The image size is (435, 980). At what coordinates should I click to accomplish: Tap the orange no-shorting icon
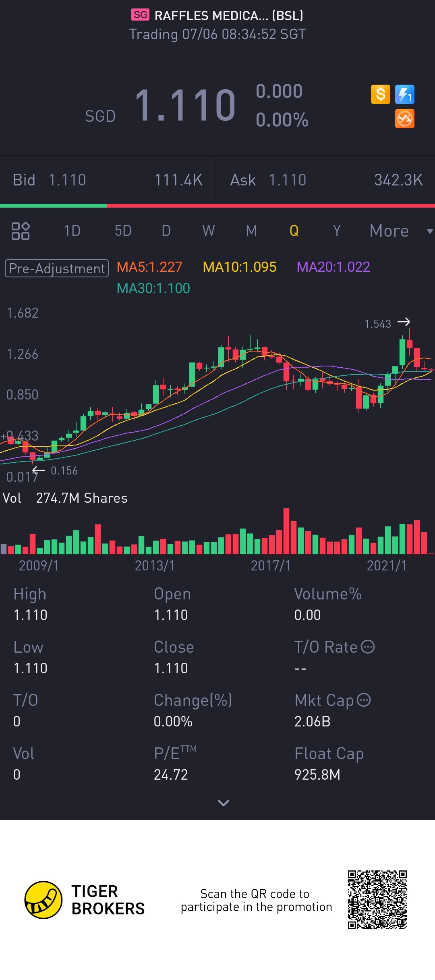point(405,119)
